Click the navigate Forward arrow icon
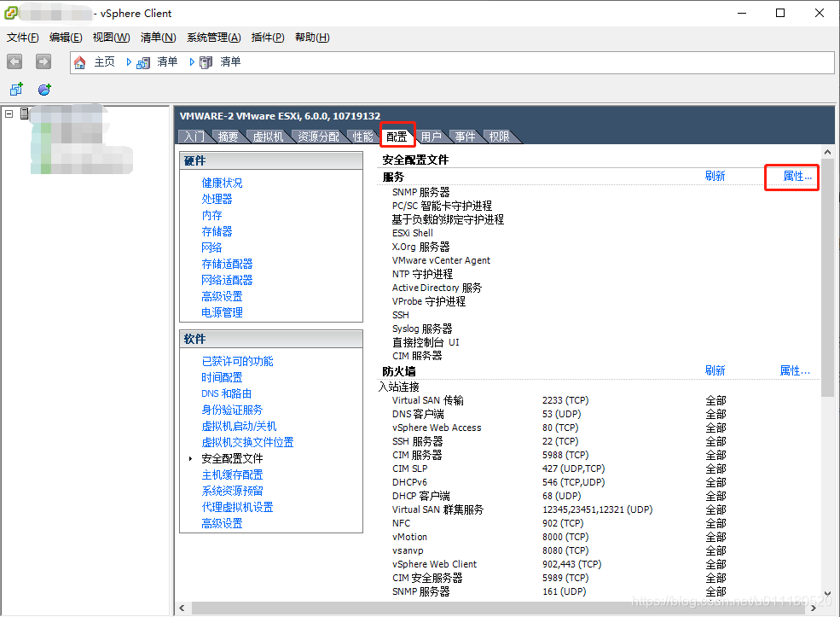840x617 pixels. tap(43, 61)
